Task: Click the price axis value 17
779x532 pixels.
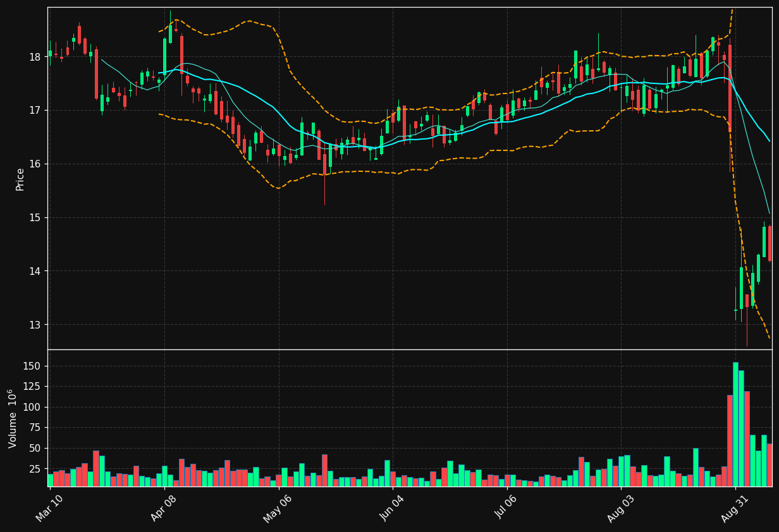Action: tap(35, 111)
